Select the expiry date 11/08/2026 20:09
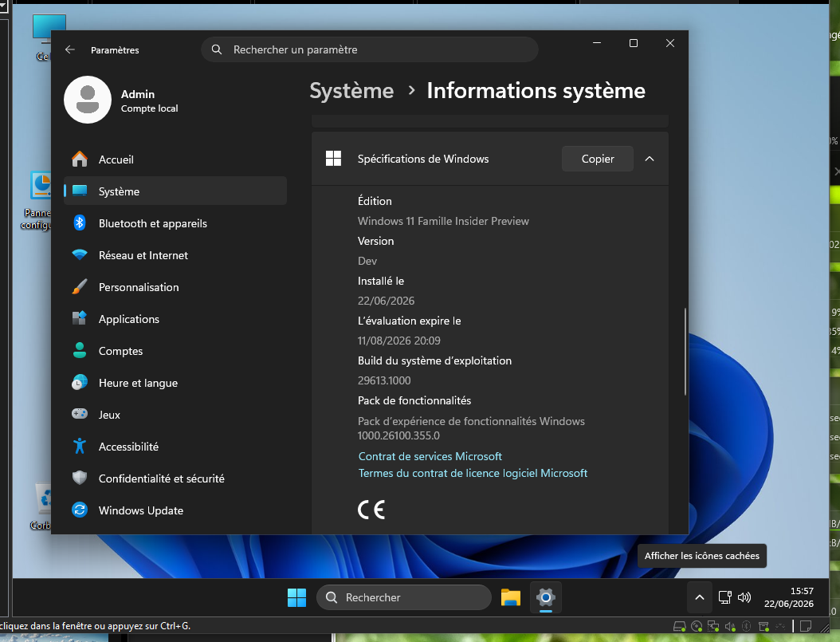 coord(399,341)
